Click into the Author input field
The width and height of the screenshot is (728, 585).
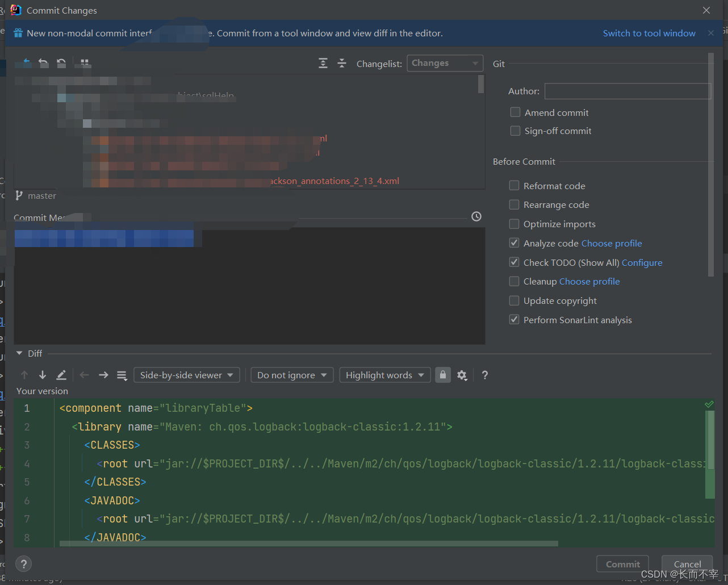(x=627, y=91)
